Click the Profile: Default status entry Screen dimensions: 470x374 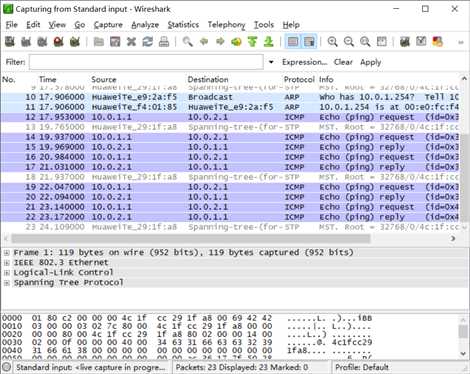[362, 367]
